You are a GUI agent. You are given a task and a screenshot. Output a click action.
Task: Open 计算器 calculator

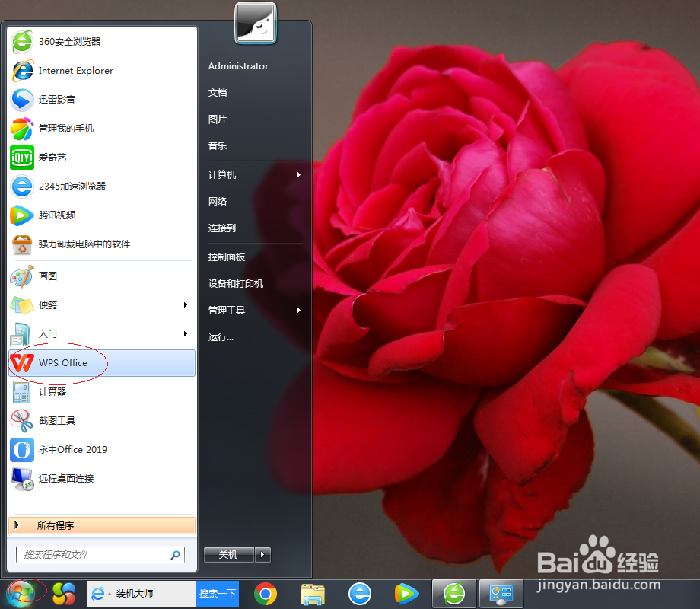[x=102, y=392]
